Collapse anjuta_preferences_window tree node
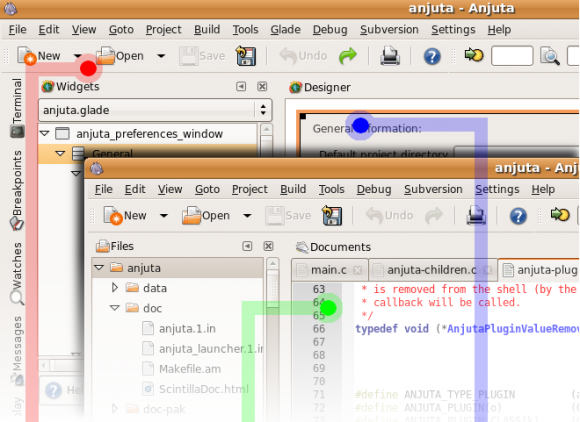 point(45,133)
